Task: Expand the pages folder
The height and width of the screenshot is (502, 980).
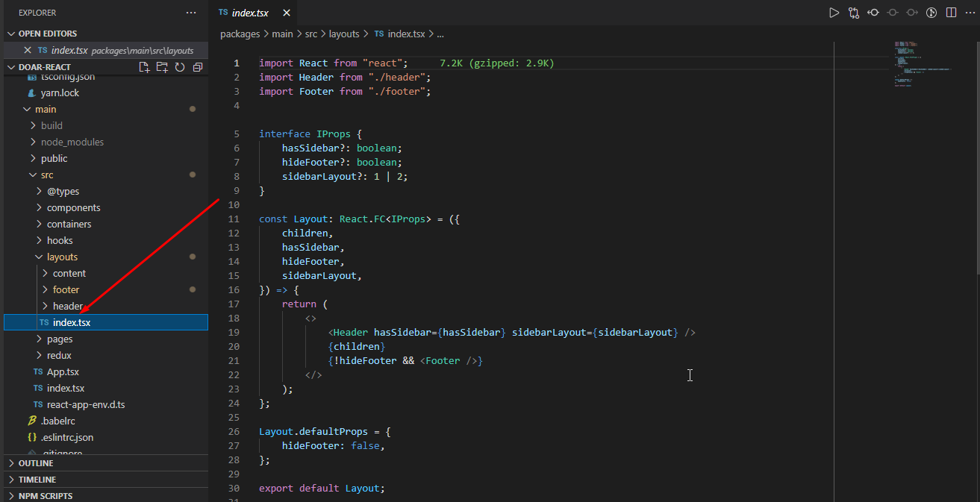Action: pos(106,339)
